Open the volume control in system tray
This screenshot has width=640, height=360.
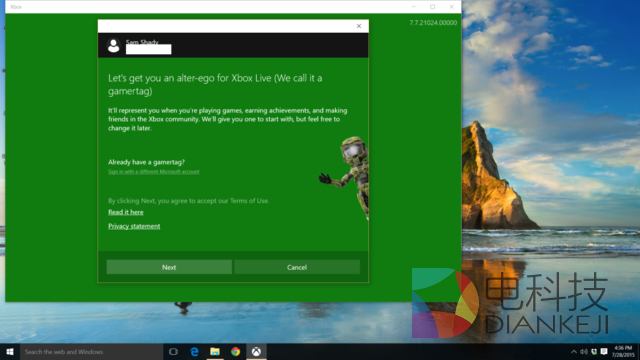point(584,351)
